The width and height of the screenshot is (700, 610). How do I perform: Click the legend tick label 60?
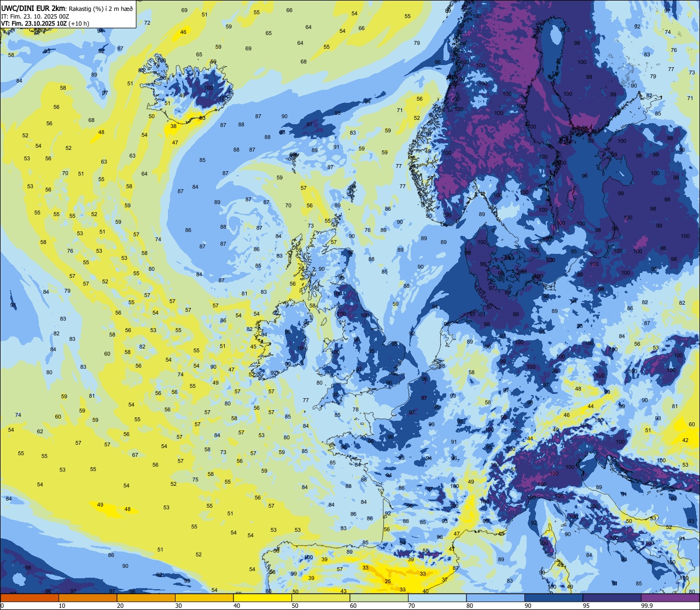(353, 606)
